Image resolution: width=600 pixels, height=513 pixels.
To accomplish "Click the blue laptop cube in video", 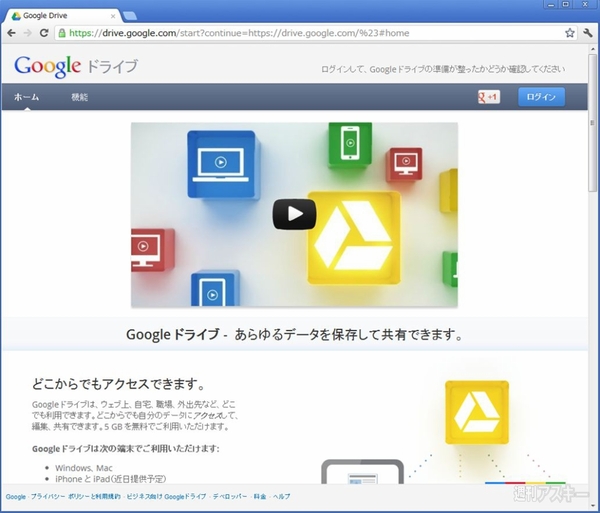I will [x=221, y=164].
